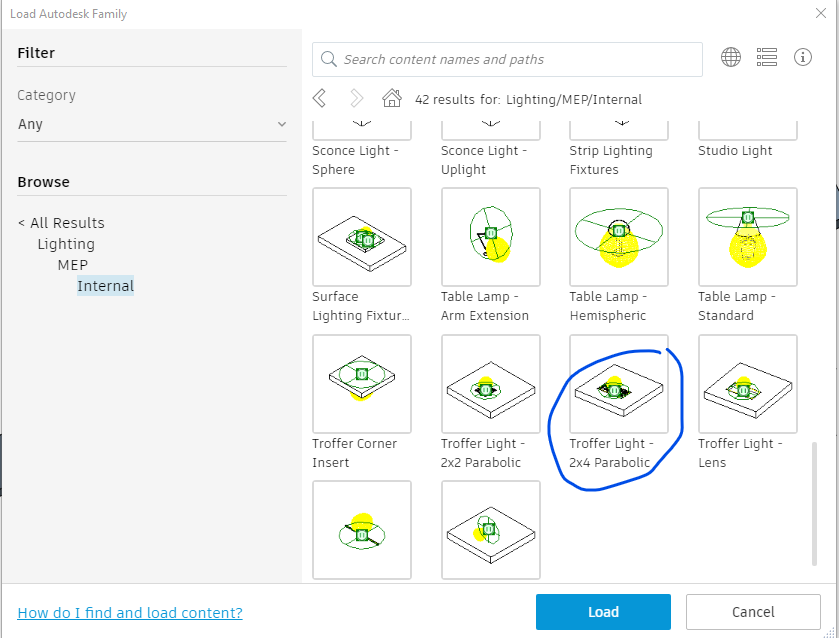Select MEP in browse tree

pos(73,265)
